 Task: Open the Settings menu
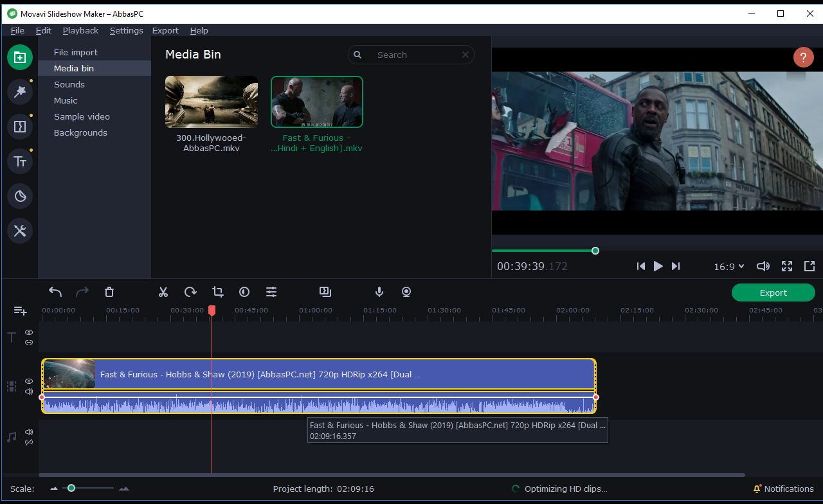point(127,30)
